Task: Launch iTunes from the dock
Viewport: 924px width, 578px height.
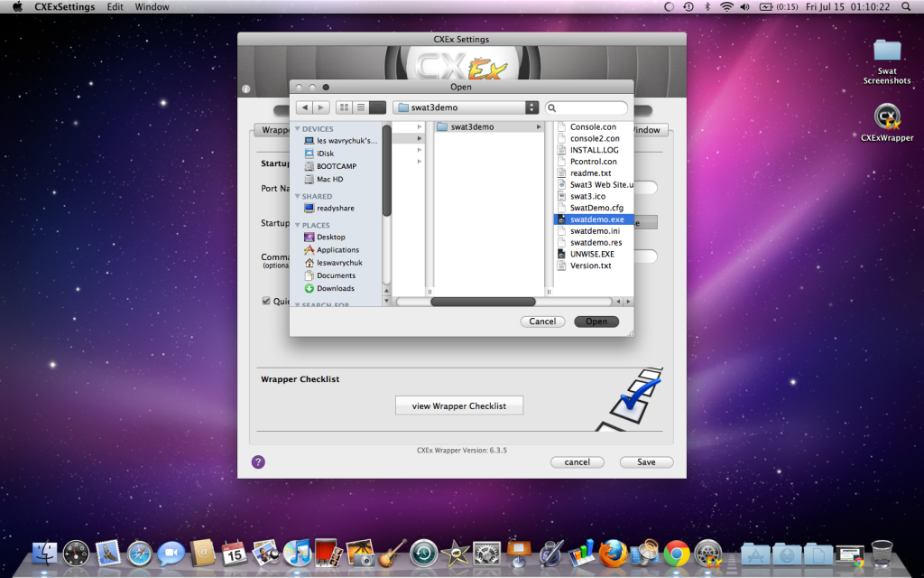Action: click(297, 554)
